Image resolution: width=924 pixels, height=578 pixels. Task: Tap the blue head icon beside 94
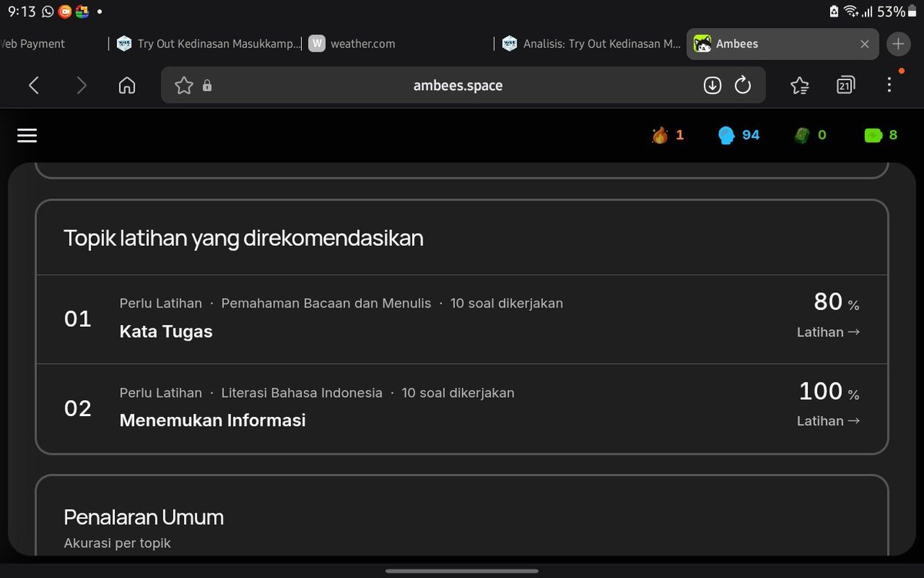(726, 136)
